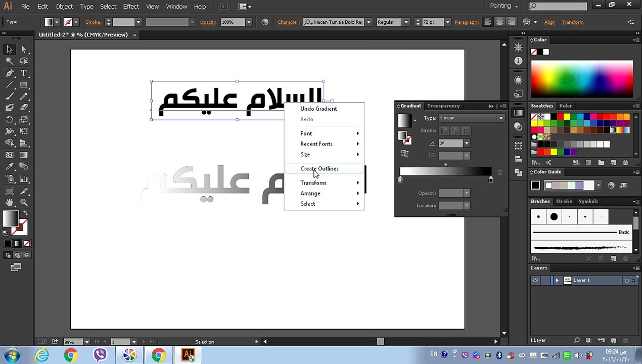Click the Align link
Screen dimensions: 642x364
pyautogui.click(x=549, y=22)
